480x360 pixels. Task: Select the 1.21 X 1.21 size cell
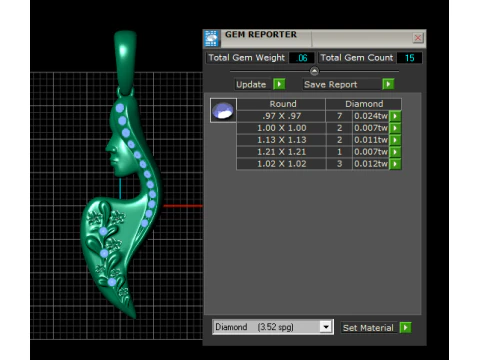281,152
